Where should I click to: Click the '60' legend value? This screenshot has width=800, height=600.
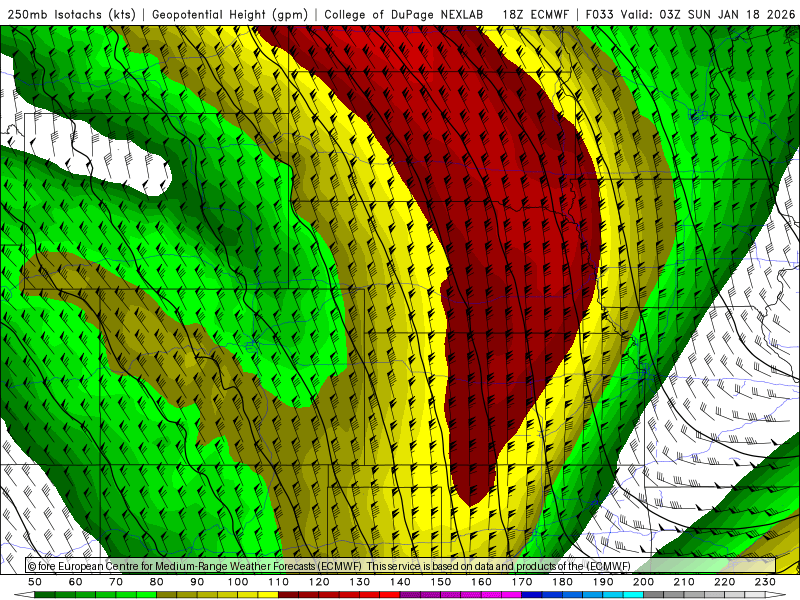tap(76, 582)
